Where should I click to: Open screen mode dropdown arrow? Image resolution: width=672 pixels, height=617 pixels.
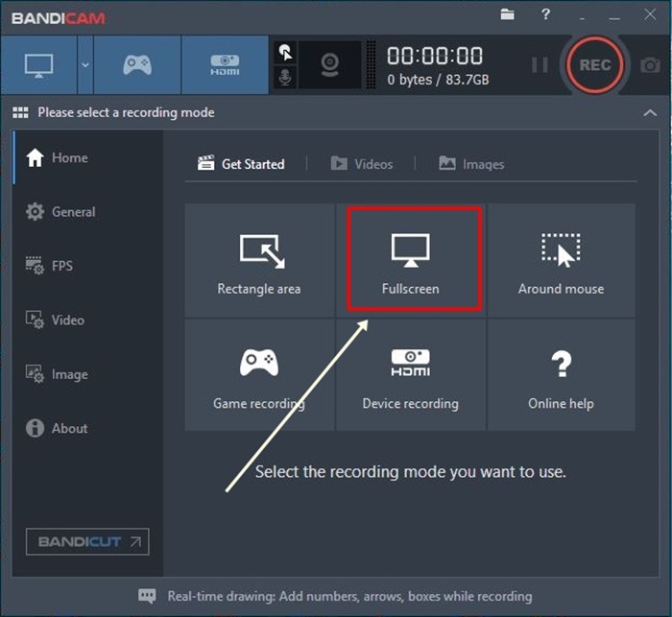coord(85,65)
